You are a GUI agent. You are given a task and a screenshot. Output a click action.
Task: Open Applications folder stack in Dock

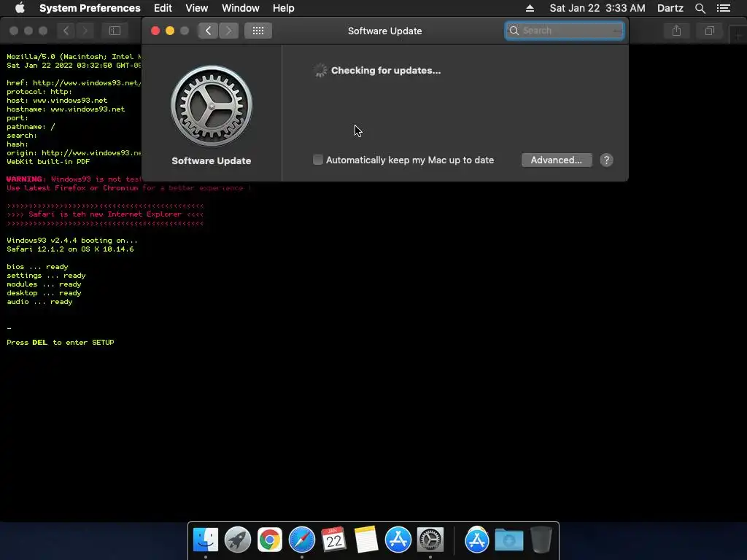477,540
